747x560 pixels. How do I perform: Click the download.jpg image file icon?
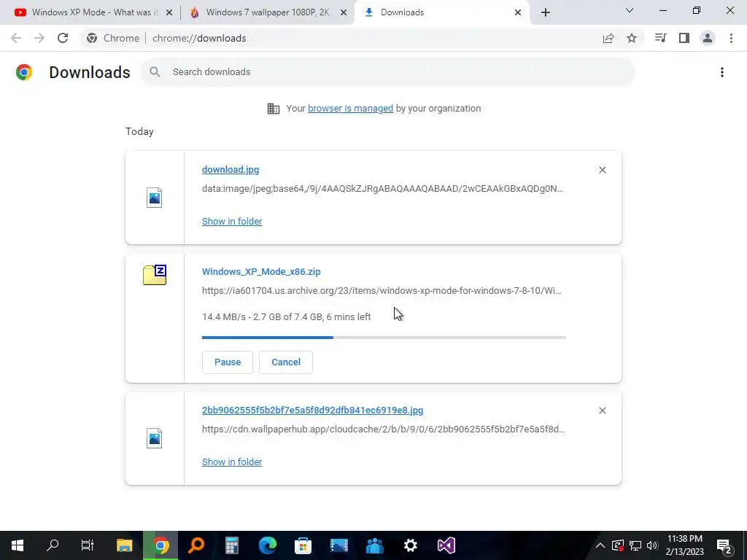tap(155, 198)
